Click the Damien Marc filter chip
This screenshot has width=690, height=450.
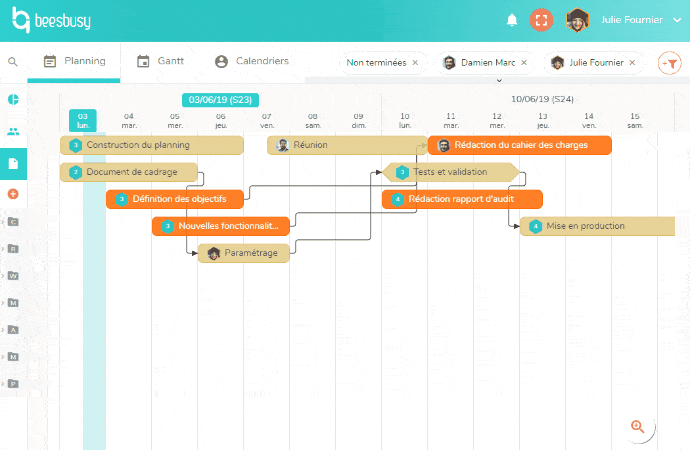[x=485, y=62]
